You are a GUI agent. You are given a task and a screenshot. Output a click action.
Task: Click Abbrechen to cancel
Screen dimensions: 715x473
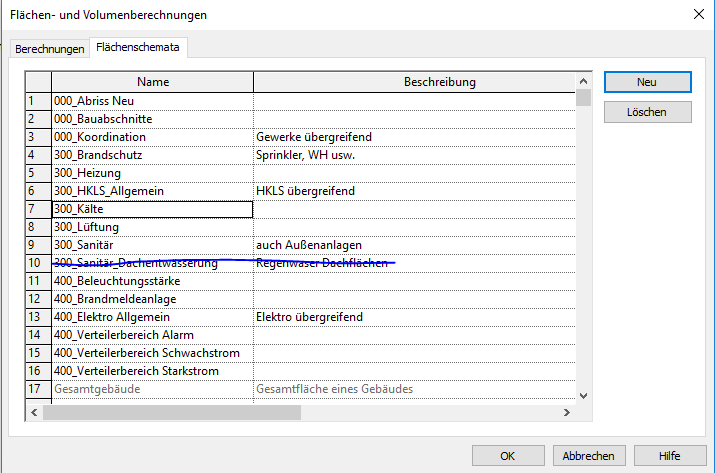click(588, 455)
